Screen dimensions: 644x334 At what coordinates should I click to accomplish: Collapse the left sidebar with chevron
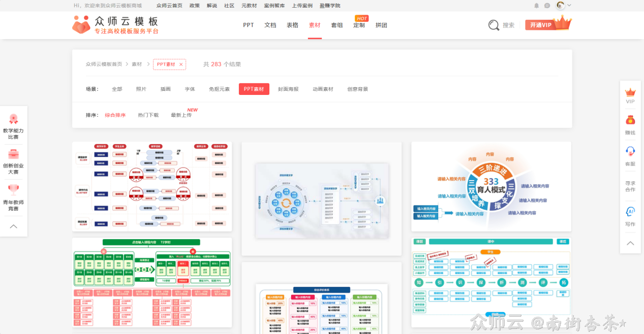click(13, 226)
